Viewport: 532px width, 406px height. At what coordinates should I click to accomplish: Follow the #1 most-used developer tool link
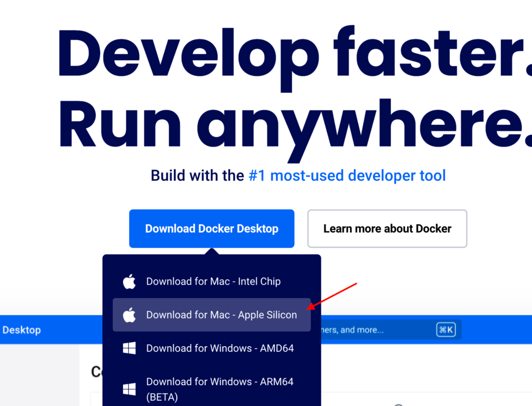click(x=347, y=176)
